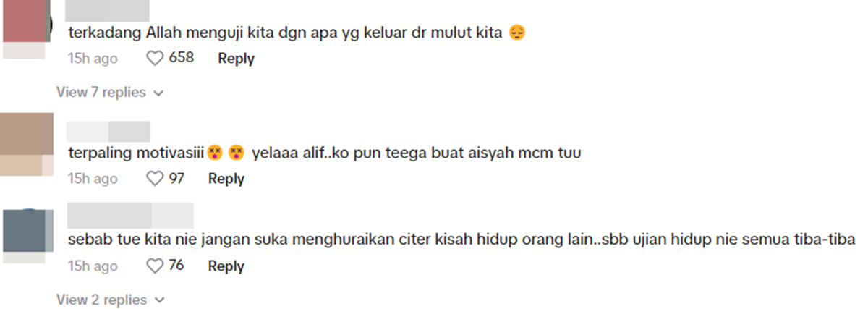Open blurred username above 'terpaling motivasiii' comment
Screen dimensions: 868x309
[108, 130]
